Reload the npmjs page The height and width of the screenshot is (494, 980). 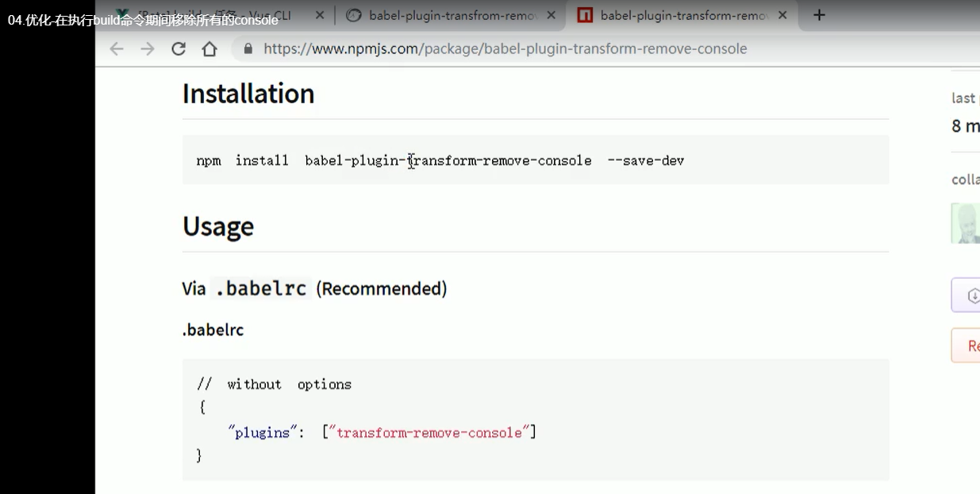[179, 49]
